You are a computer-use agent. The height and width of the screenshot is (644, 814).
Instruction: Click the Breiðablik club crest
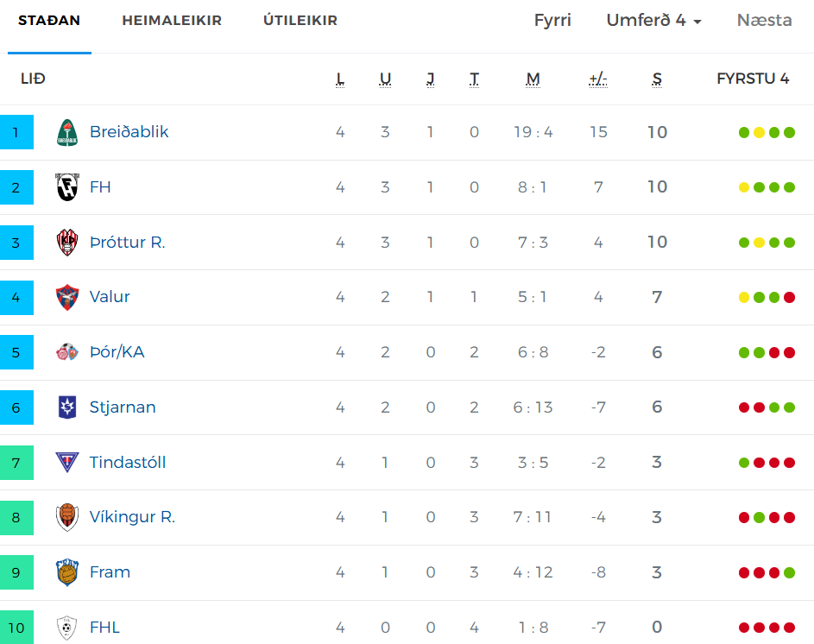click(x=67, y=132)
